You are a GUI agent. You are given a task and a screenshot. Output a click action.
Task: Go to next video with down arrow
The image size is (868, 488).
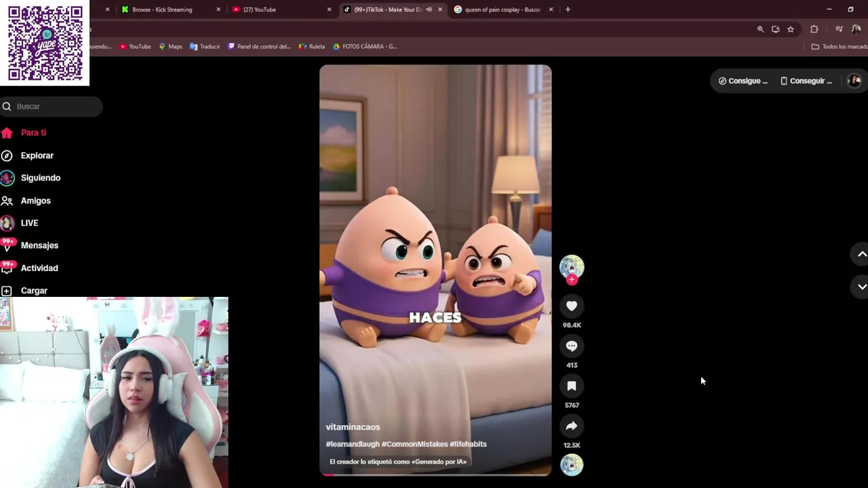click(861, 287)
